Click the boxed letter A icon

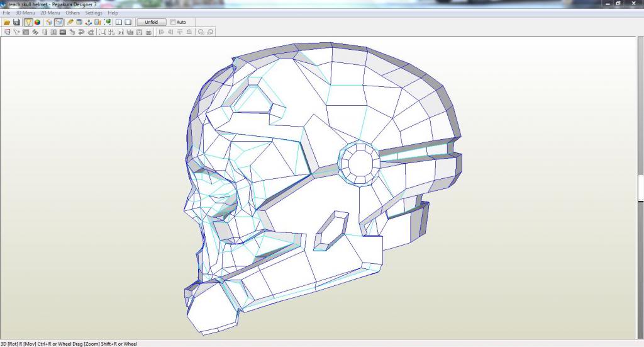(139, 32)
